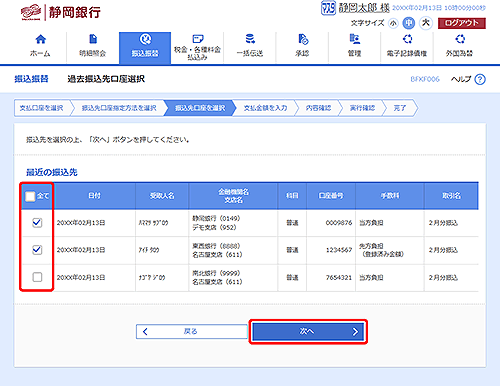Click the 日付 column header

point(94,196)
